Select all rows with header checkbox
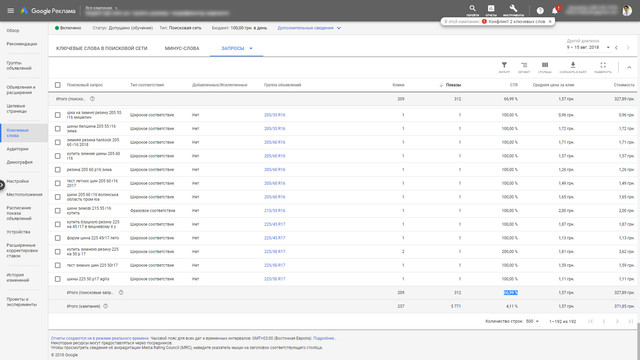This screenshot has width=640, height=360. 58,85
